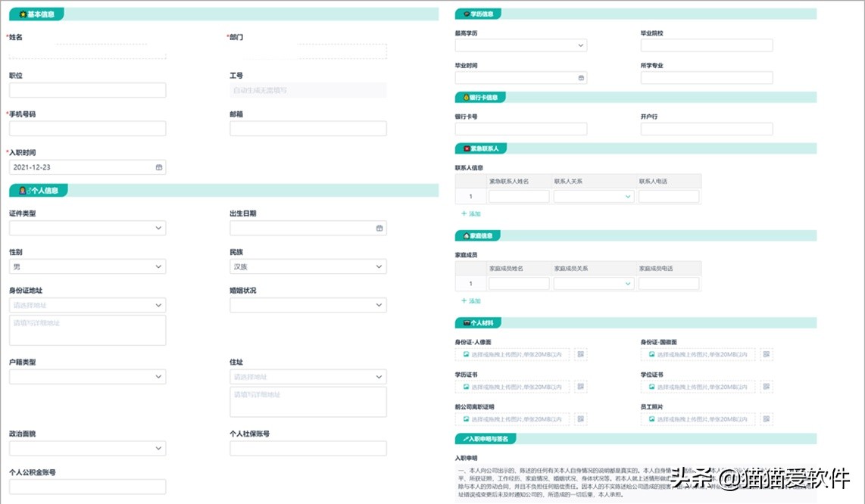The width and height of the screenshot is (865, 504).
Task: Click 添加 under 家庭成员 table
Action: (x=471, y=300)
